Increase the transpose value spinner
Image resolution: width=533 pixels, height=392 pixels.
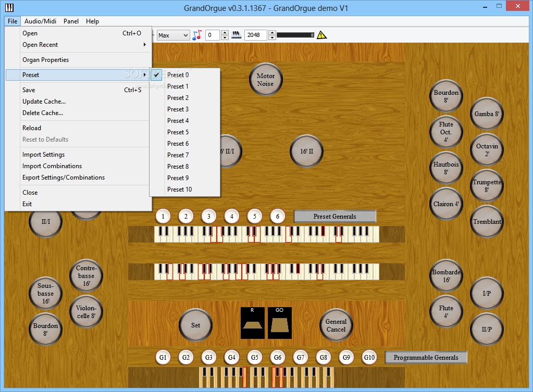point(225,33)
